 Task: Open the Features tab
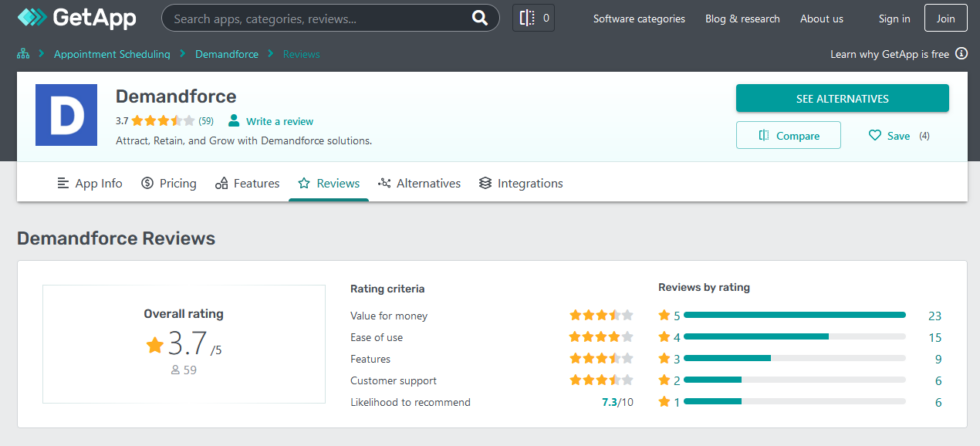pyautogui.click(x=246, y=183)
